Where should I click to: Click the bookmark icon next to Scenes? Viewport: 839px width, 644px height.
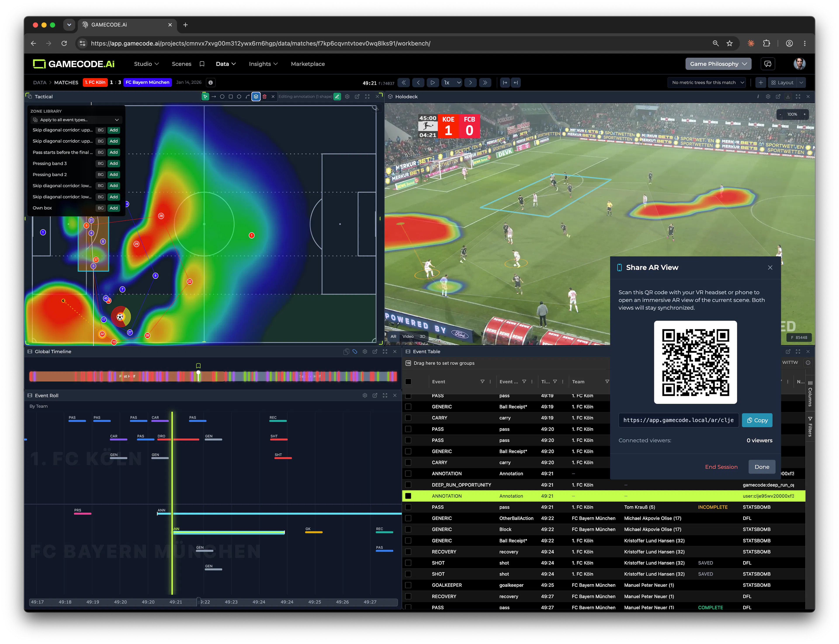click(202, 64)
